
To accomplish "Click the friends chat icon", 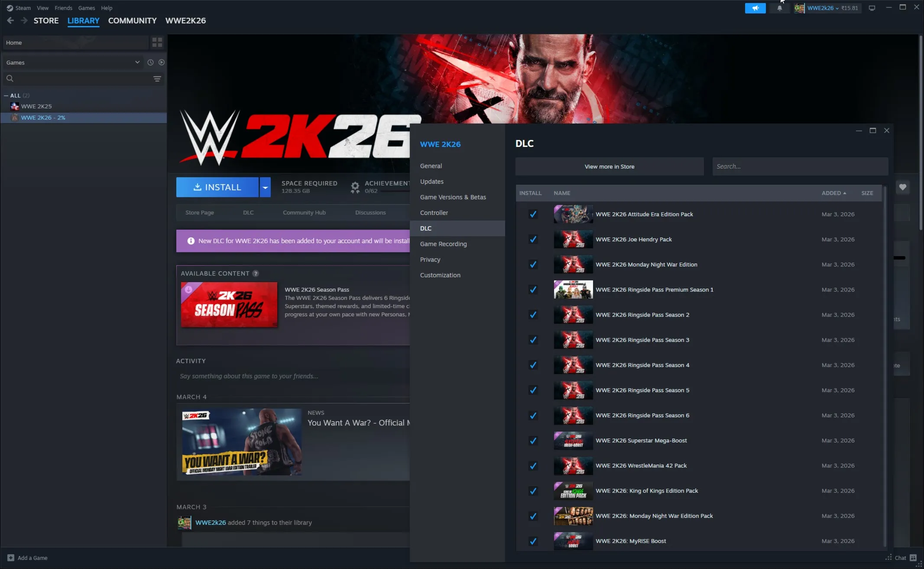I will pos(913,558).
